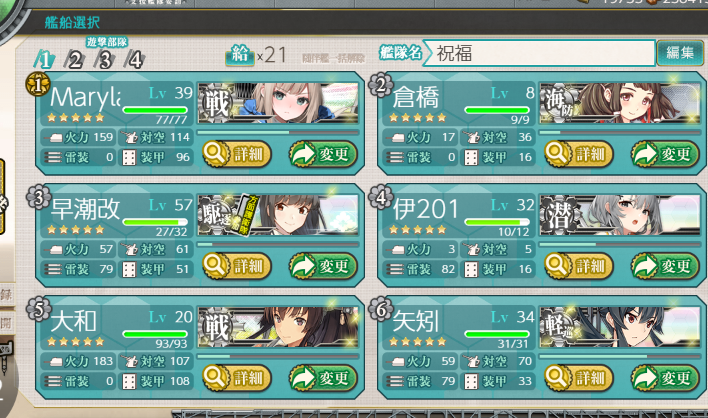Click Maryland's battleship portrait banner

click(278, 103)
